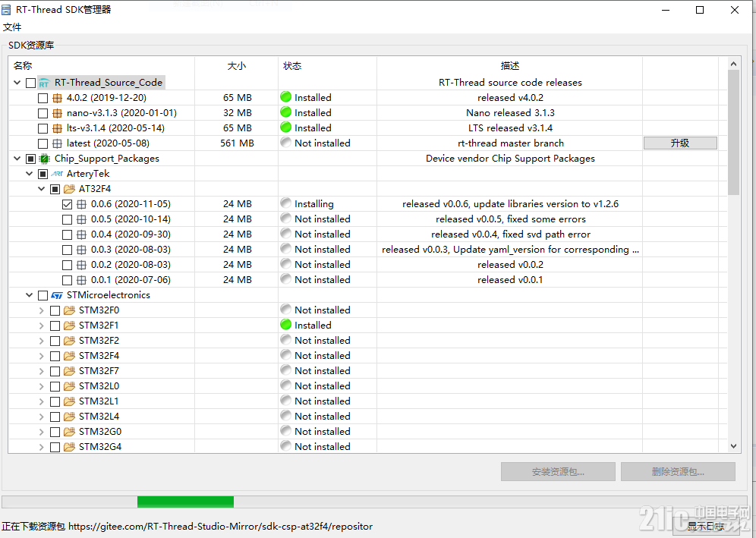Click the package icon next to 0.0.4 (2020-09-30)
756x538 pixels.
81,234
